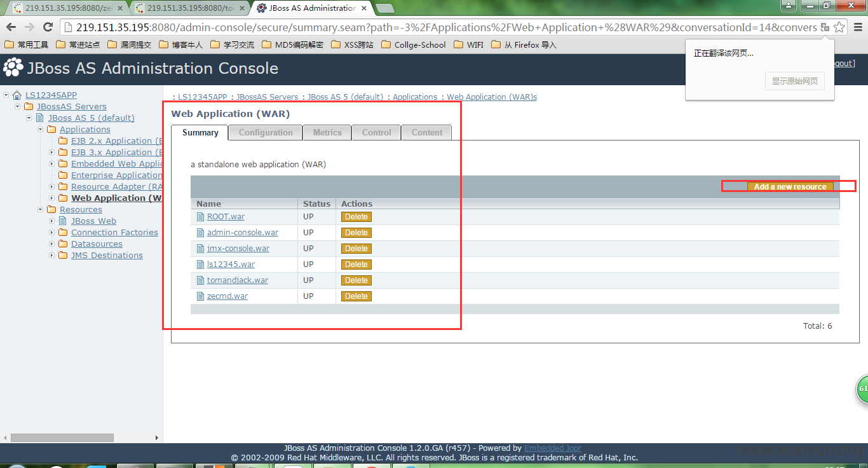Open the XSS跨站 bookmark folder
This screenshot has width=868, height=468.
coord(351,45)
